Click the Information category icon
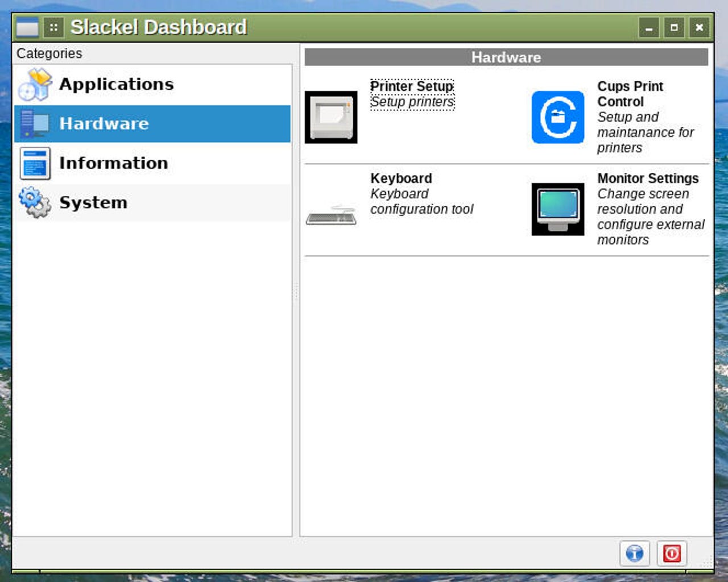Viewport: 728px width, 582px height. pyautogui.click(x=35, y=163)
